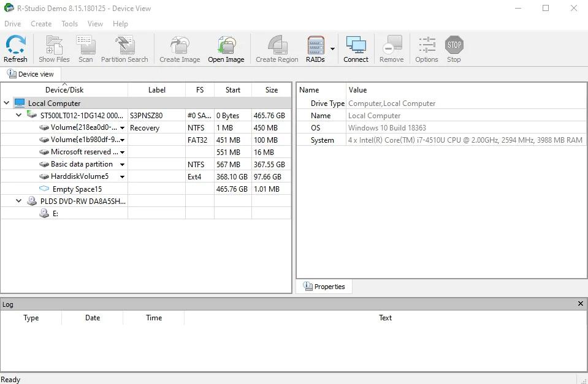Click the FS column header
The image size is (588, 384).
(200, 90)
